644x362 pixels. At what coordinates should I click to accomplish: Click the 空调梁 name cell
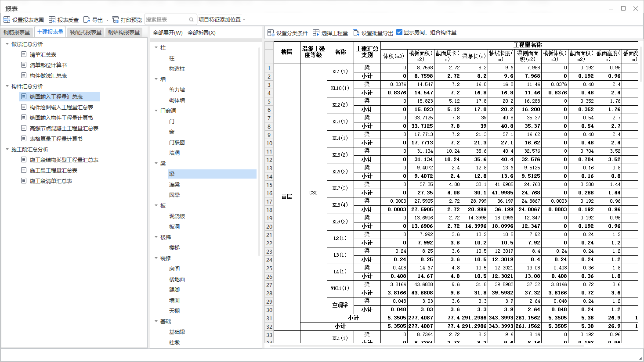pos(340,305)
